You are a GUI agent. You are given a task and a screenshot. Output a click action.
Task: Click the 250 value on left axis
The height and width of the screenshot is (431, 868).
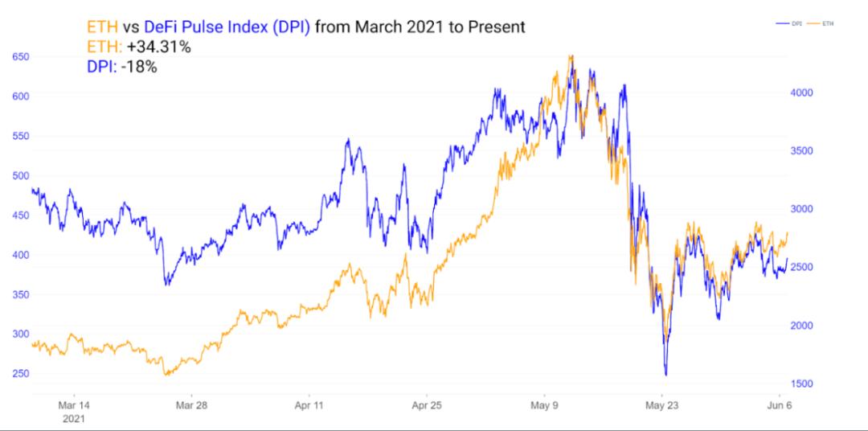(x=20, y=373)
